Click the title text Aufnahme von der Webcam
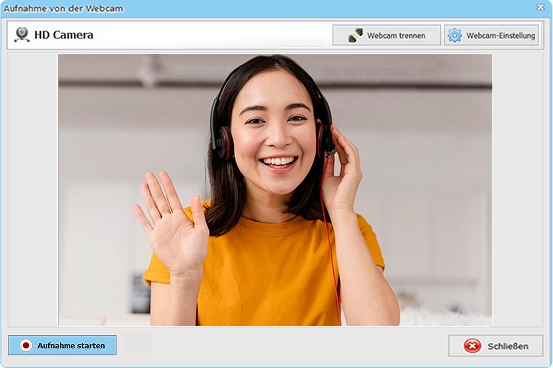The image size is (553, 368). [63, 8]
